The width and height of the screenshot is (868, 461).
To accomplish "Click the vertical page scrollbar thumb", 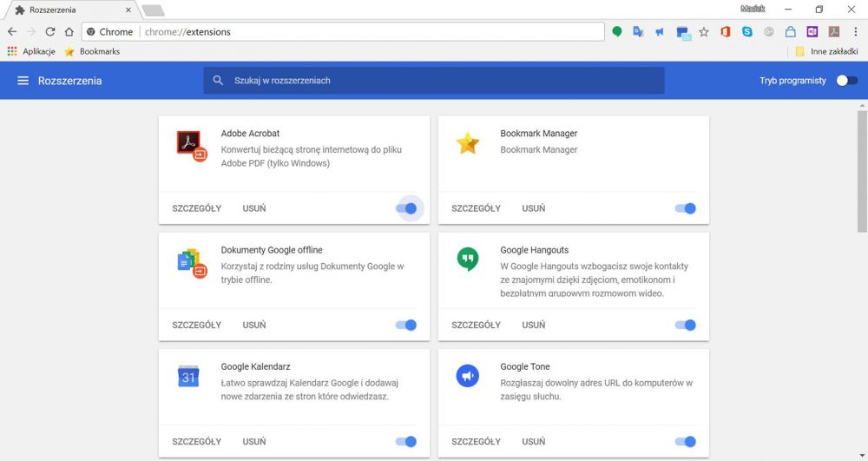I will (863, 172).
